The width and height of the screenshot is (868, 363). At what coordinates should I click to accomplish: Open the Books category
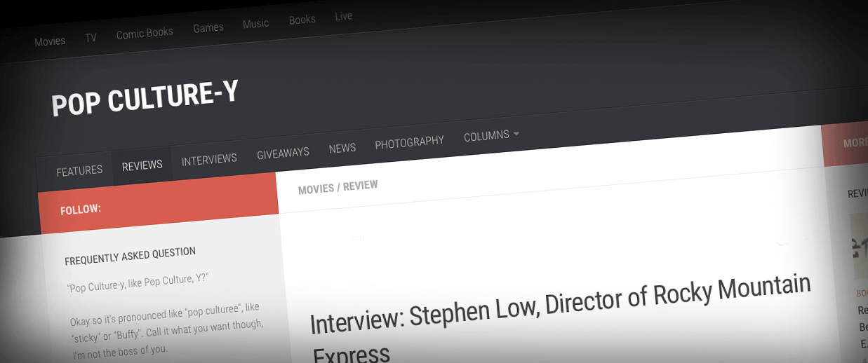pos(302,20)
